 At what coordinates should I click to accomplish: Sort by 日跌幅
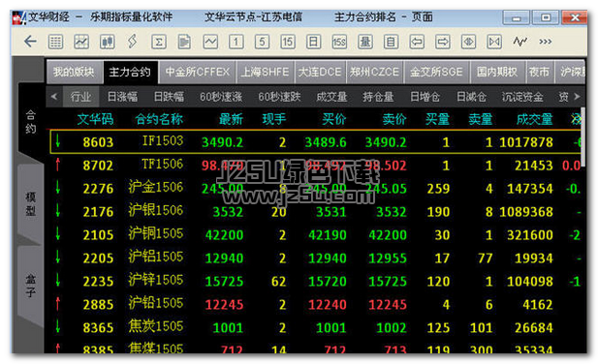[x=169, y=97]
